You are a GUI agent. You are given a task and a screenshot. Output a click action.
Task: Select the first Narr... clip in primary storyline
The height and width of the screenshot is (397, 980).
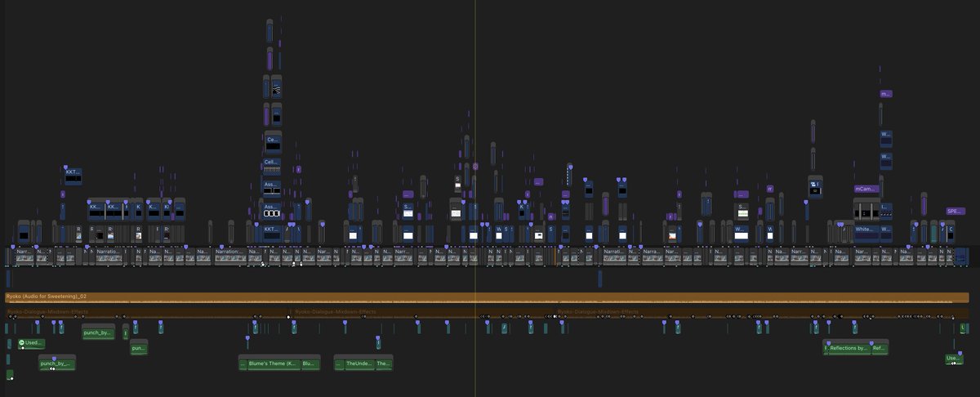pyautogui.click(x=24, y=256)
